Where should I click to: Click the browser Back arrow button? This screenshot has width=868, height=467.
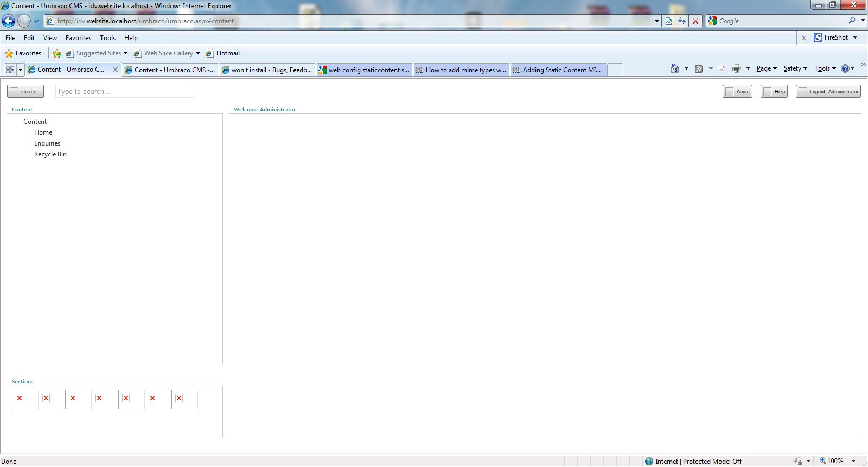point(9,21)
